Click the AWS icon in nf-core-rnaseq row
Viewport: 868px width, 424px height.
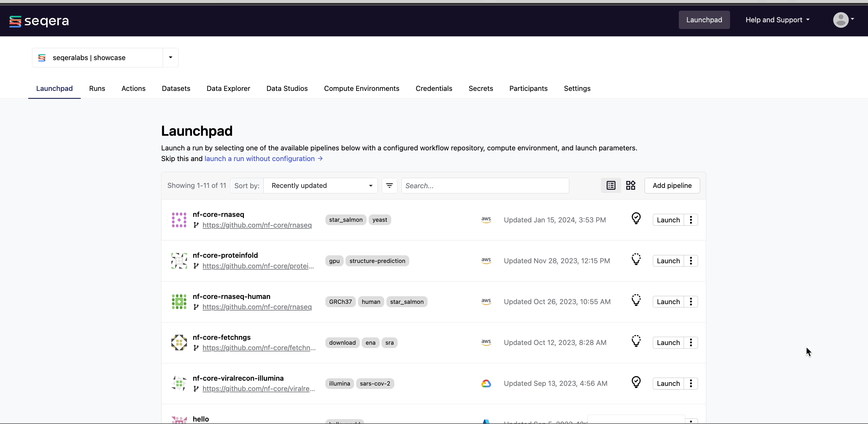pos(486,220)
